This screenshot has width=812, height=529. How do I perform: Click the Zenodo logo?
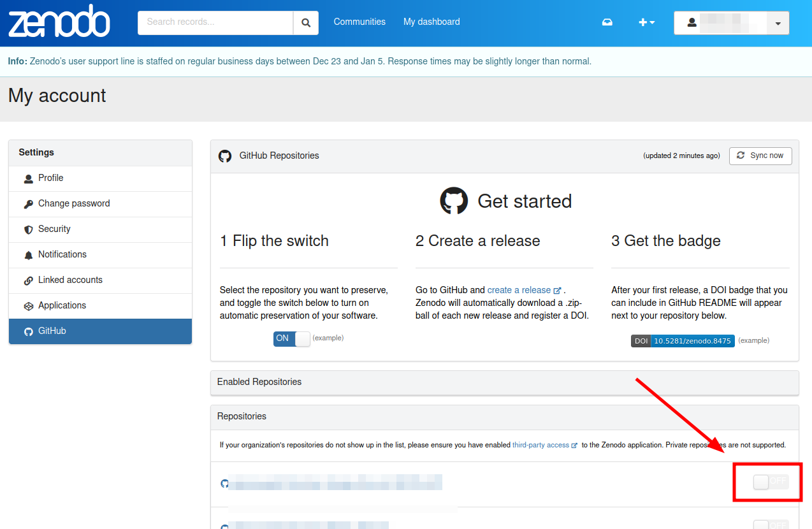59,21
